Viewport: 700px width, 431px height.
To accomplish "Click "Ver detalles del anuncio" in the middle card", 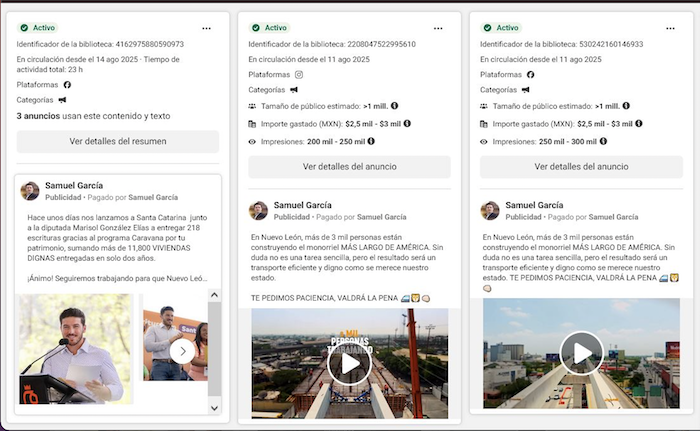I will (349, 167).
